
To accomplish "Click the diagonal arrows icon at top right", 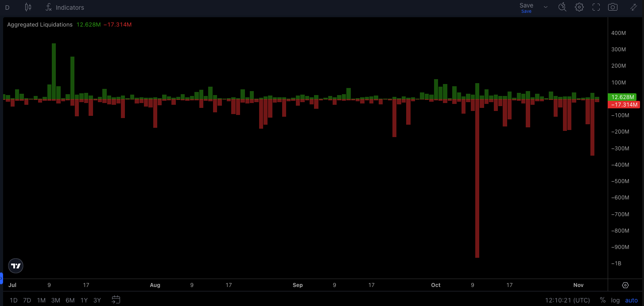I will tap(633, 7).
